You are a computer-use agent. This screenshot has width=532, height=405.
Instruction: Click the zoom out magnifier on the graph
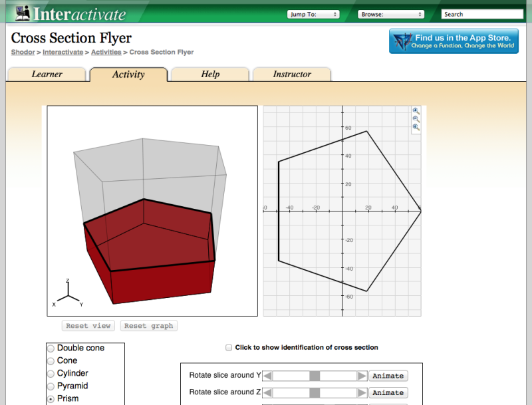(415, 118)
